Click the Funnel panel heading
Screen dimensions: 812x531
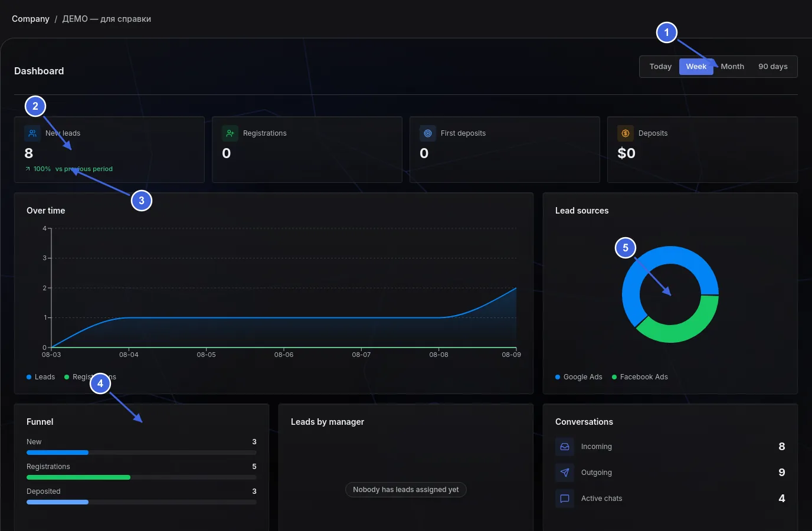click(x=40, y=422)
